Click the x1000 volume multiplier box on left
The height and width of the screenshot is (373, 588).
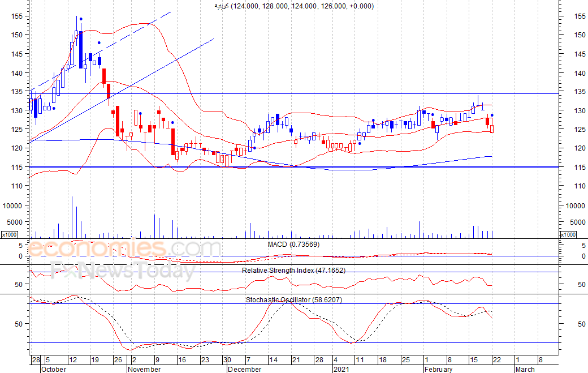click(10, 234)
